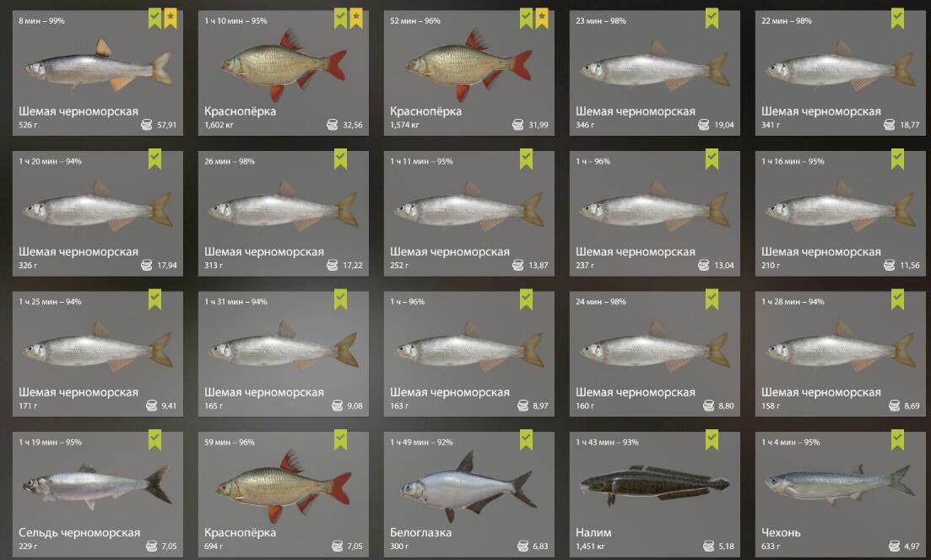Toggle the green check ribbon on the Чехонь card
Image resolution: width=931 pixels, height=560 pixels.
(x=898, y=440)
